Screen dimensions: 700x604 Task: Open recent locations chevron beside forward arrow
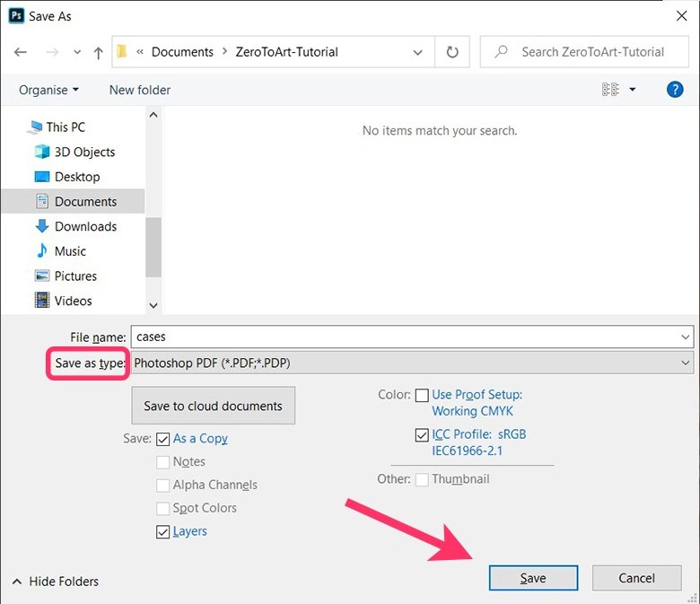click(x=77, y=52)
